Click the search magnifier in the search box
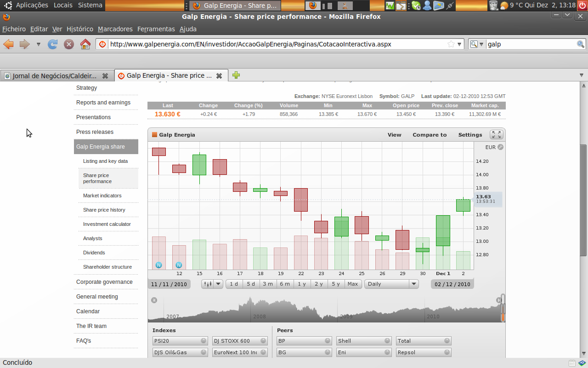This screenshot has height=368, width=588. pyautogui.click(x=581, y=44)
